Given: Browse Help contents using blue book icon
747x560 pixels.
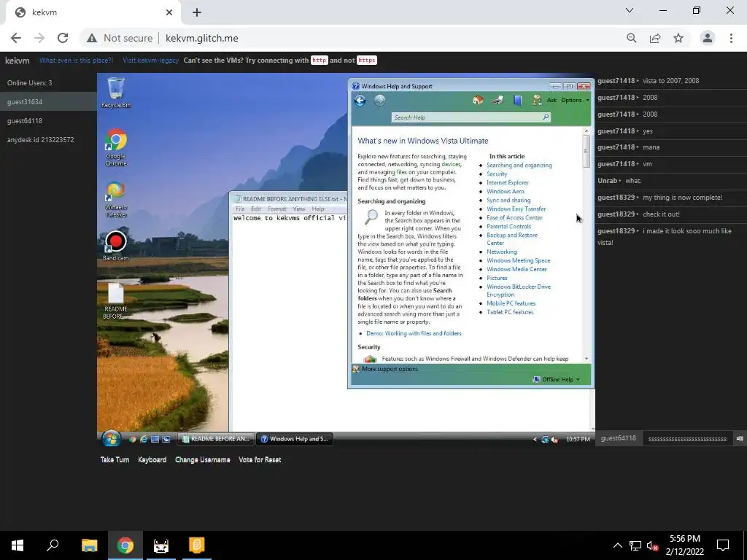Looking at the screenshot, I should tap(518, 99).
